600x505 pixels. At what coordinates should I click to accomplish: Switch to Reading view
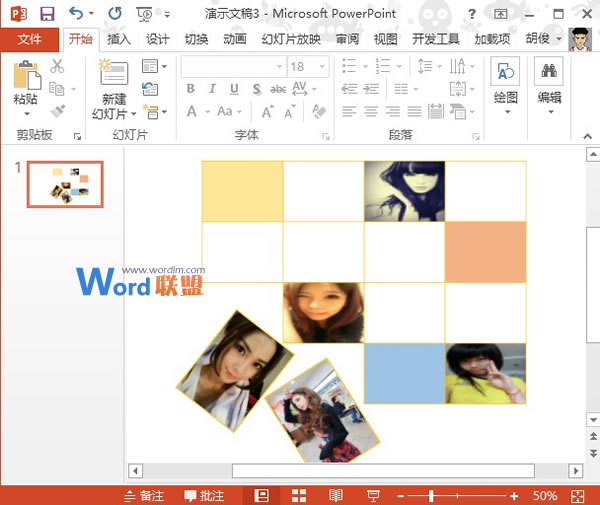tap(336, 496)
